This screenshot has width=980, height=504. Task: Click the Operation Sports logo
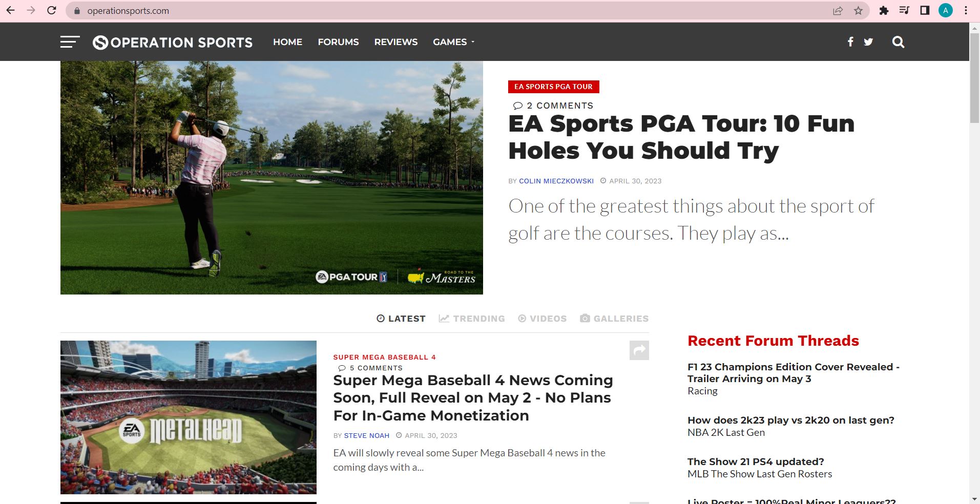(x=173, y=43)
